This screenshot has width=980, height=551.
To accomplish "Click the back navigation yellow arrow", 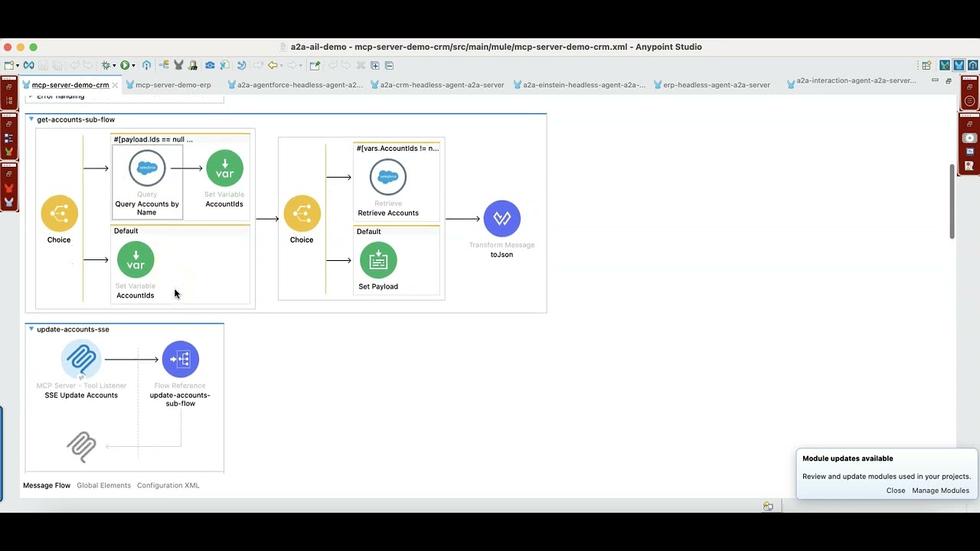I will [273, 65].
